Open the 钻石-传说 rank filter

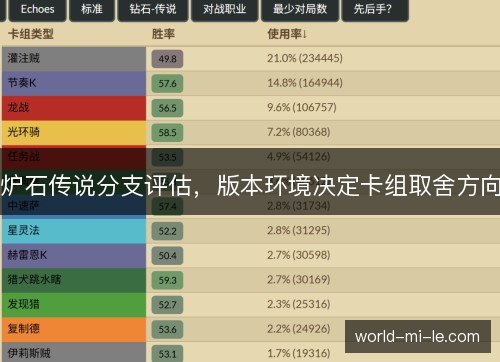coord(153,9)
